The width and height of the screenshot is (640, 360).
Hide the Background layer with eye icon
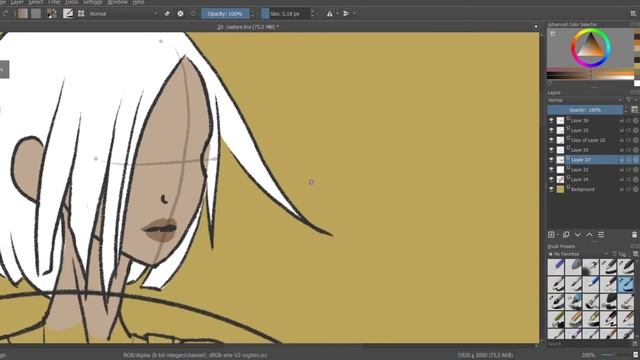point(551,189)
